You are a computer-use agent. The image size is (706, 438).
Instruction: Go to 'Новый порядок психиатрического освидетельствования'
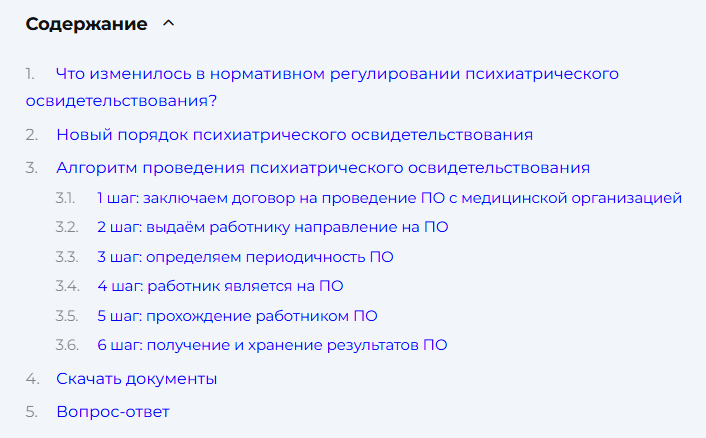click(x=294, y=134)
